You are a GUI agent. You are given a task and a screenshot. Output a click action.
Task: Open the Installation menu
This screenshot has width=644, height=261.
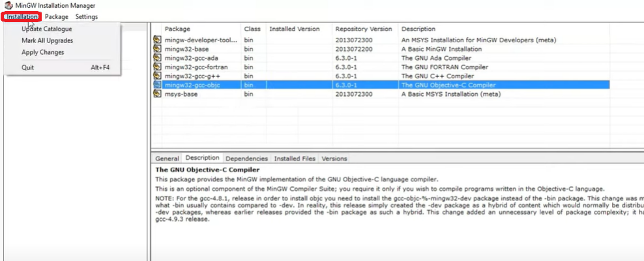point(22,17)
